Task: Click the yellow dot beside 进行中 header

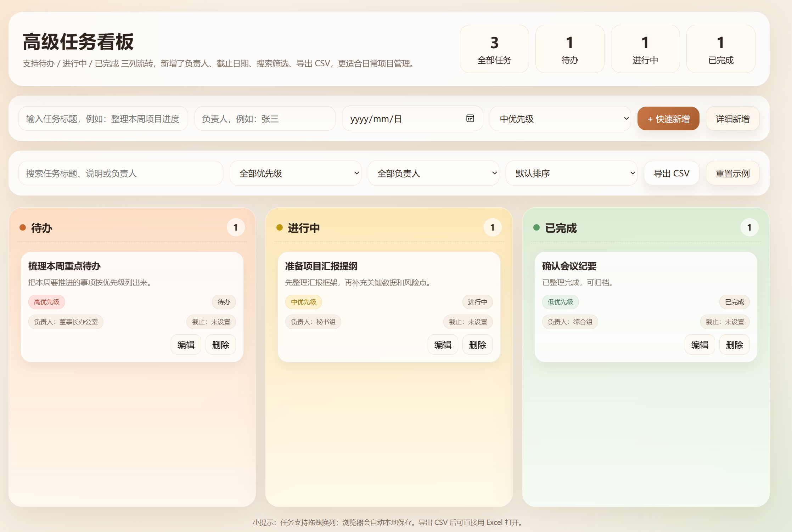Action: 280,227
